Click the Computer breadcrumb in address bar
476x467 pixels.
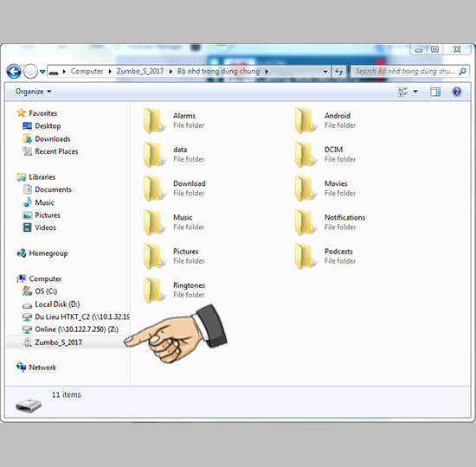[x=87, y=71]
